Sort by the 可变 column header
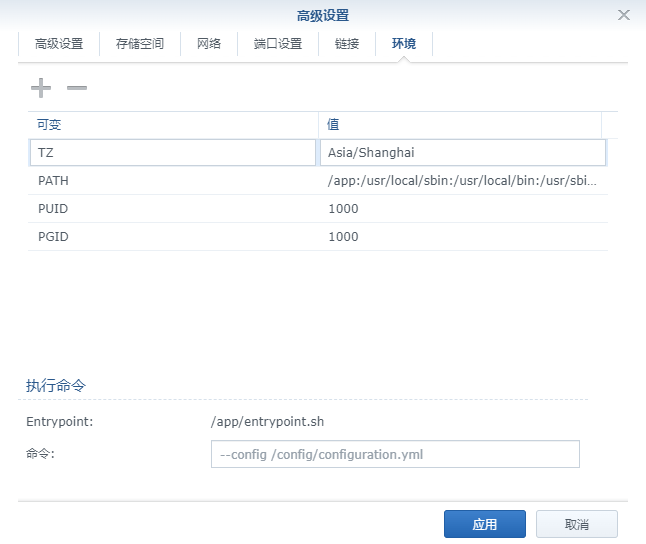The image size is (646, 544). [173, 124]
